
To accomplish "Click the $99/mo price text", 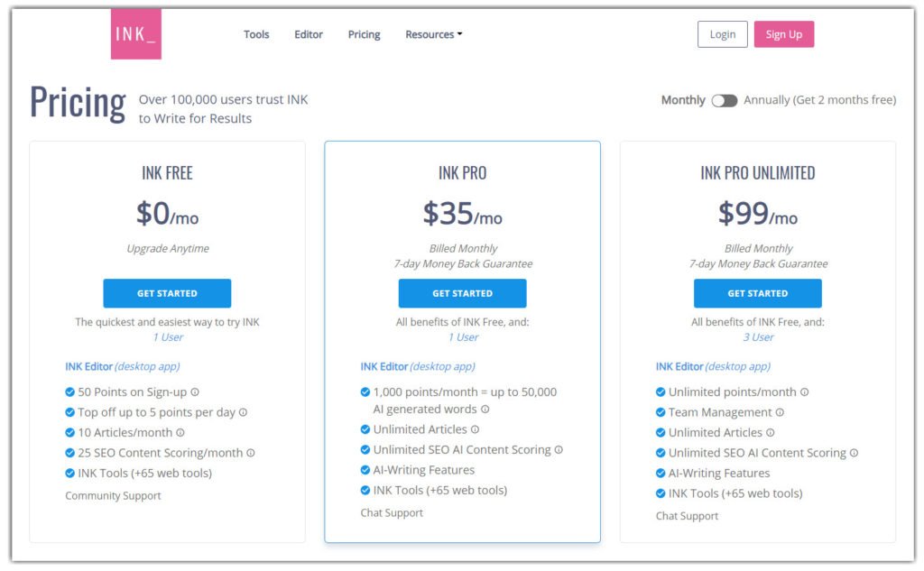I will point(758,213).
